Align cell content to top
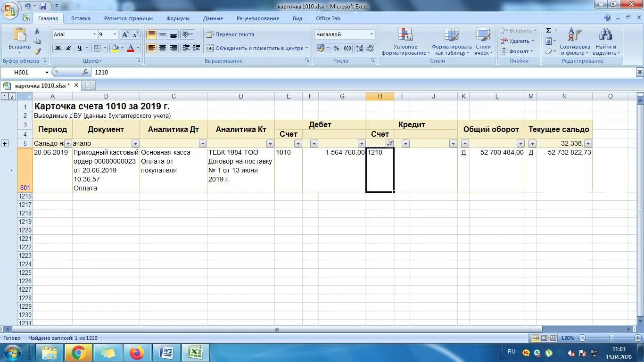The width and height of the screenshot is (644, 362). (x=151, y=34)
